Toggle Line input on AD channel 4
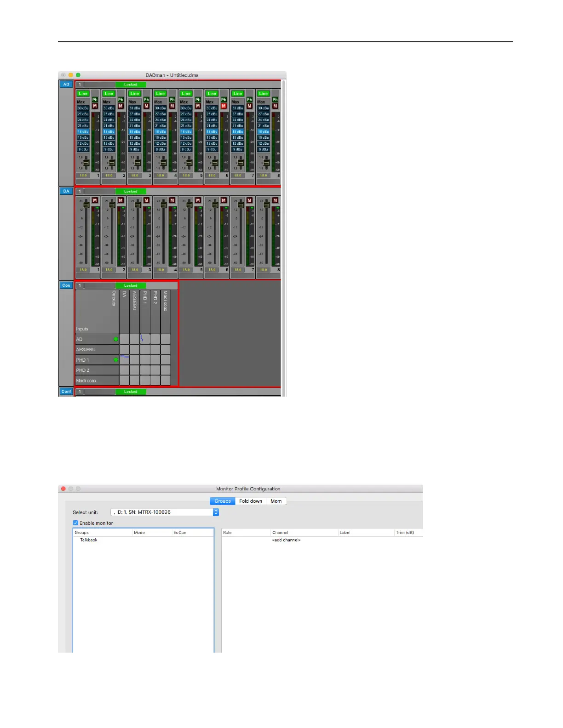 click(x=160, y=93)
